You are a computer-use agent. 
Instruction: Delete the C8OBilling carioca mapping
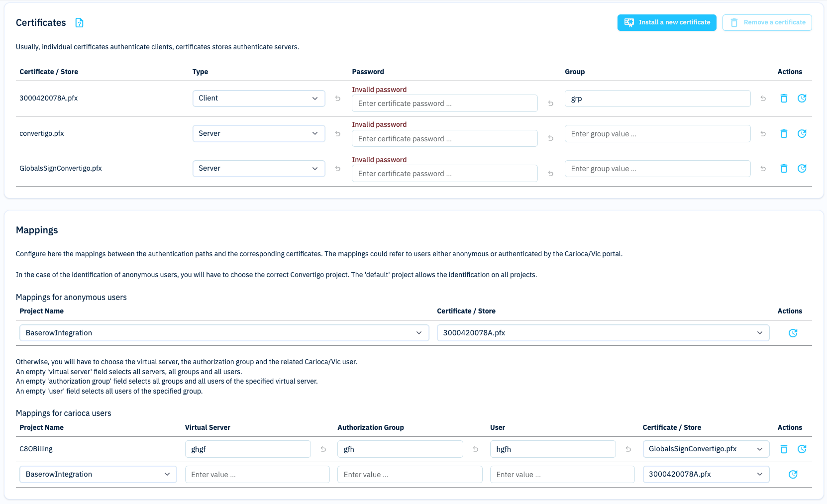tap(784, 449)
